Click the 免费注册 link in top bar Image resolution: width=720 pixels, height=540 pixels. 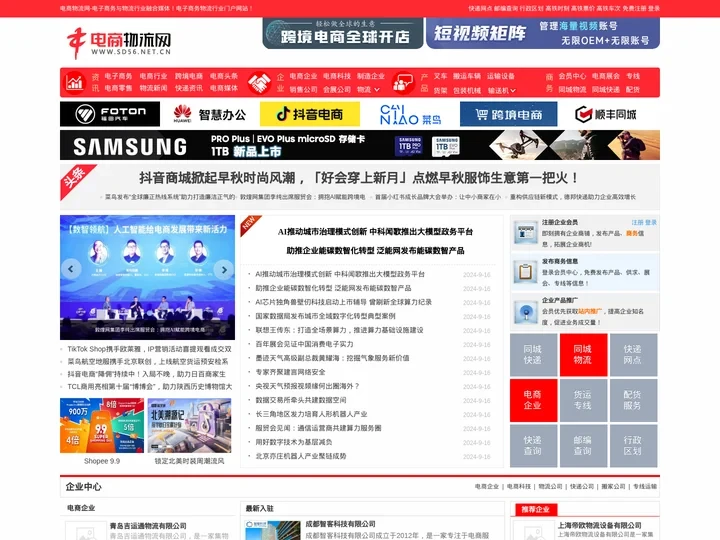634,8
